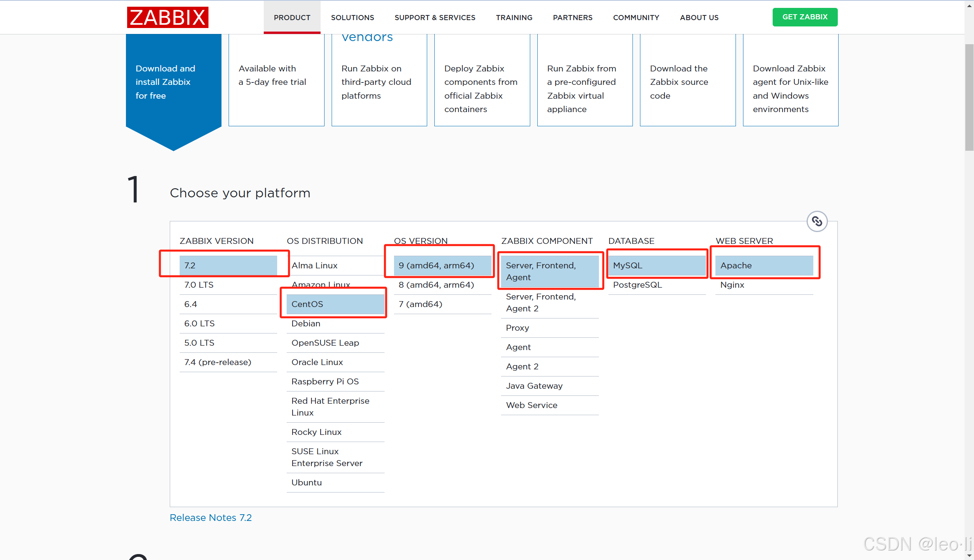Screen dimensions: 974x560
Task: Open the Release Notes 7.2 link
Action: (x=210, y=518)
